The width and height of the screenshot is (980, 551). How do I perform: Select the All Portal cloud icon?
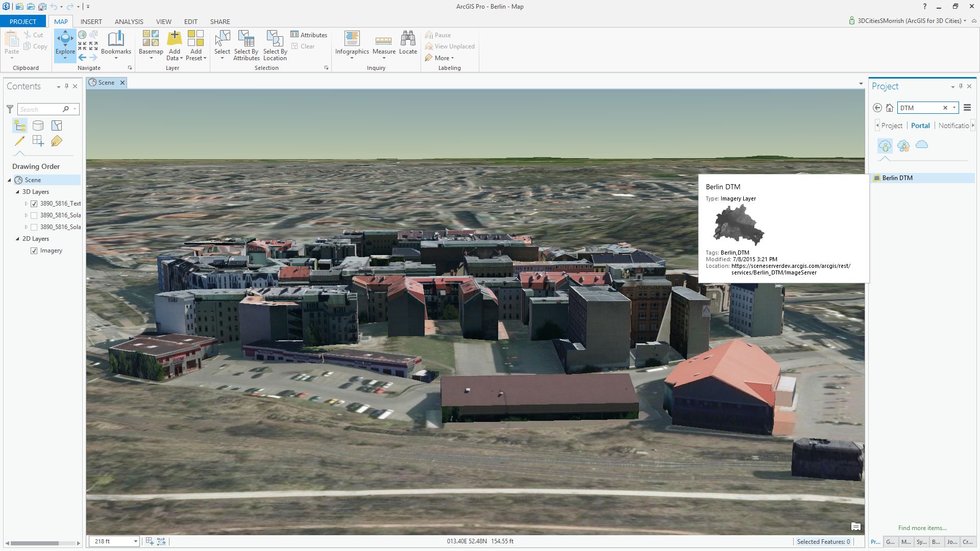(922, 145)
